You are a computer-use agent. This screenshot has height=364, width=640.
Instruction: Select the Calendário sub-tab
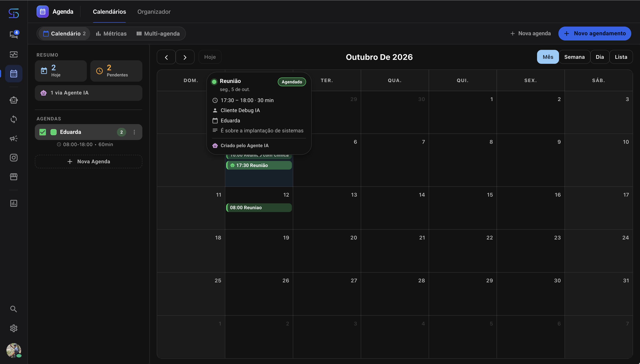(x=64, y=34)
